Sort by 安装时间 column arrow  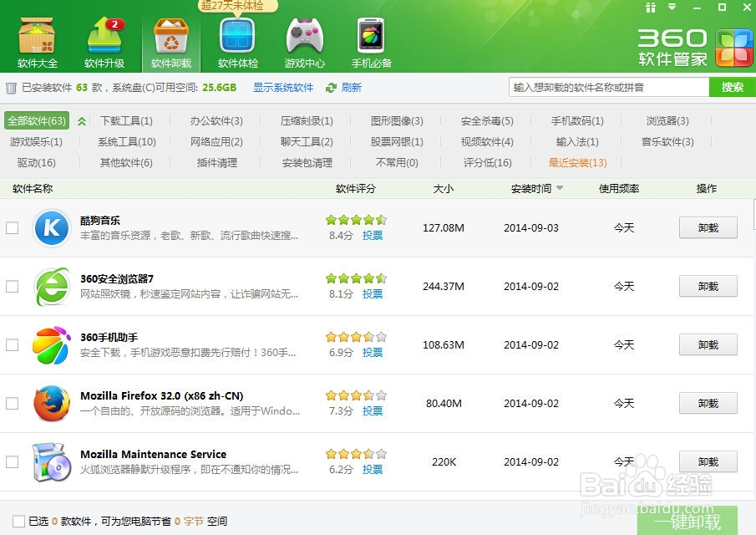[560, 187]
